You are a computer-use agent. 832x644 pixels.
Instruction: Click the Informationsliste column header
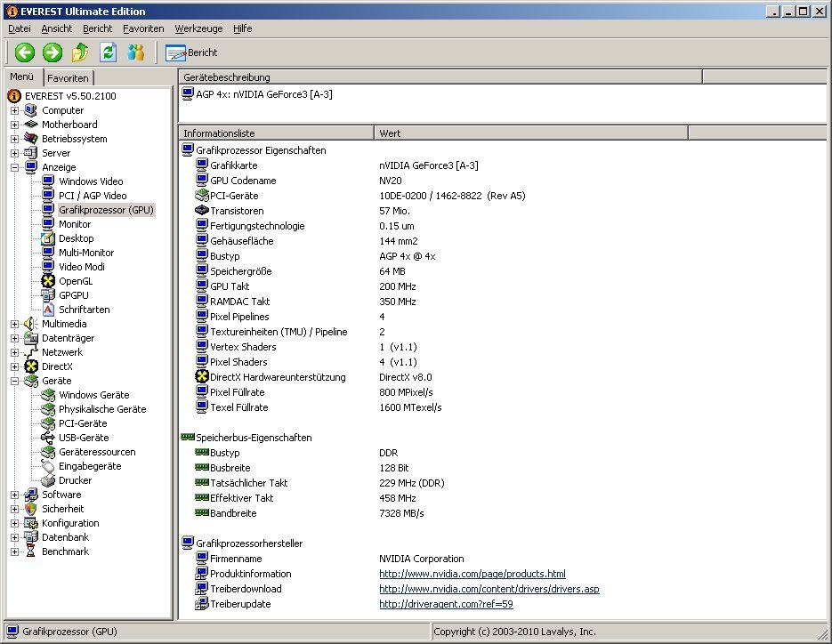pos(277,133)
